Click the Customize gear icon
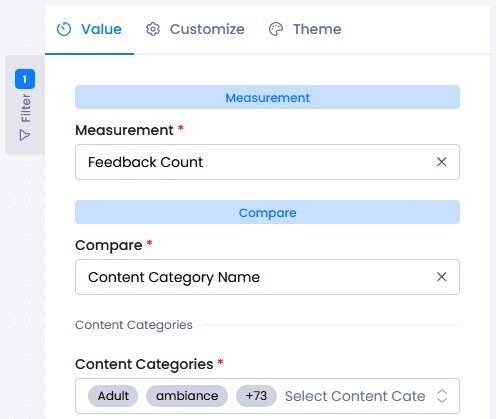The image size is (496, 419). [153, 29]
